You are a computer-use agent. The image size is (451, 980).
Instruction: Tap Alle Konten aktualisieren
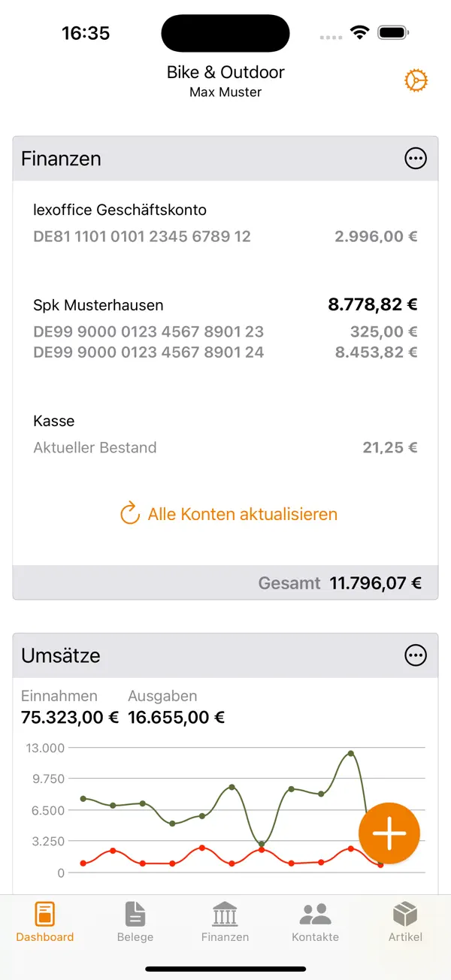tap(242, 514)
